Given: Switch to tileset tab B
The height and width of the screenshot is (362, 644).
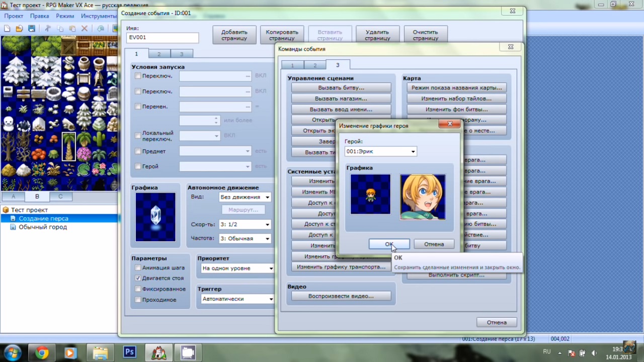Looking at the screenshot, I should pos(37,197).
